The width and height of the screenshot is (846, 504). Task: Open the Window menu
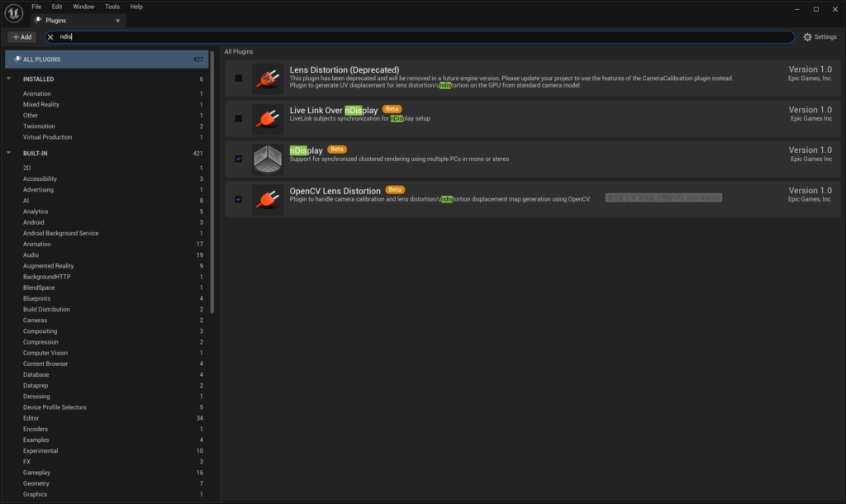click(x=83, y=7)
